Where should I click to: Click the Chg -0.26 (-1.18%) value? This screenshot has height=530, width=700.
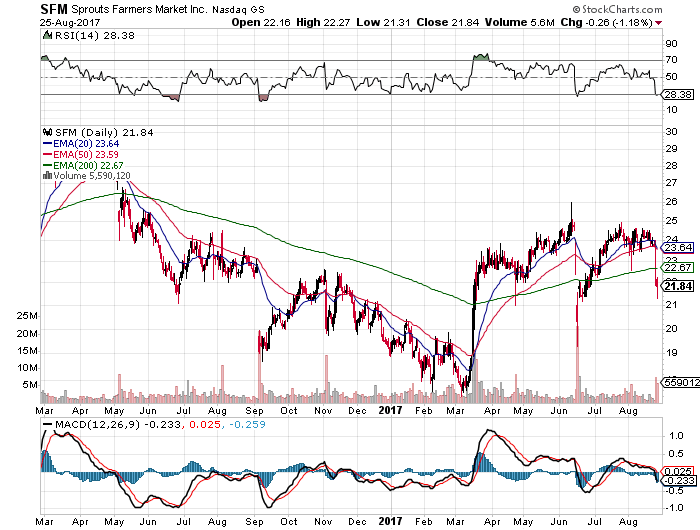point(606,22)
